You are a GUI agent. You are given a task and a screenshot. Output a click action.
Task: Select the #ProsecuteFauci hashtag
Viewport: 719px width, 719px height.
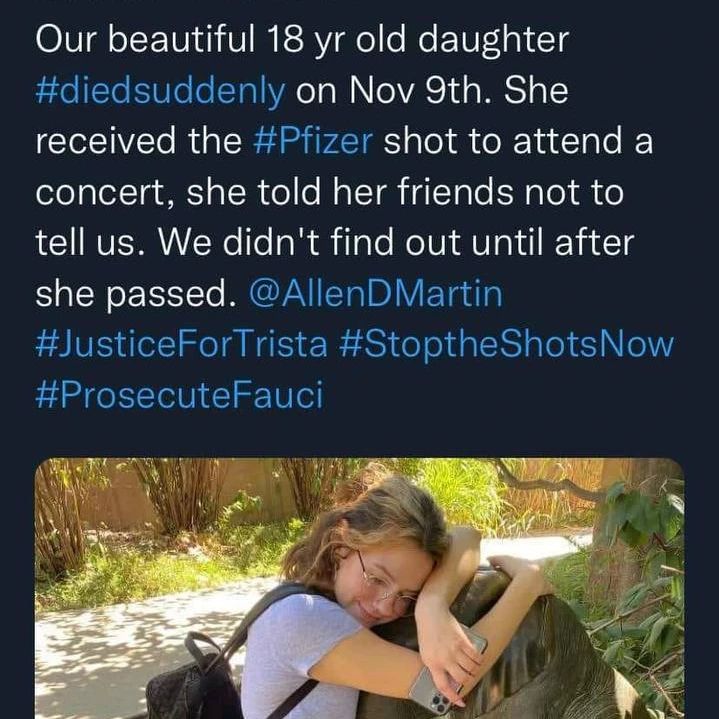pyautogui.click(x=179, y=395)
